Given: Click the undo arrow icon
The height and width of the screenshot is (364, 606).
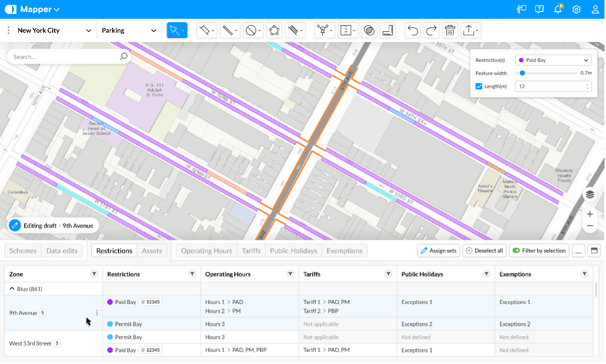Looking at the screenshot, I should (x=412, y=30).
